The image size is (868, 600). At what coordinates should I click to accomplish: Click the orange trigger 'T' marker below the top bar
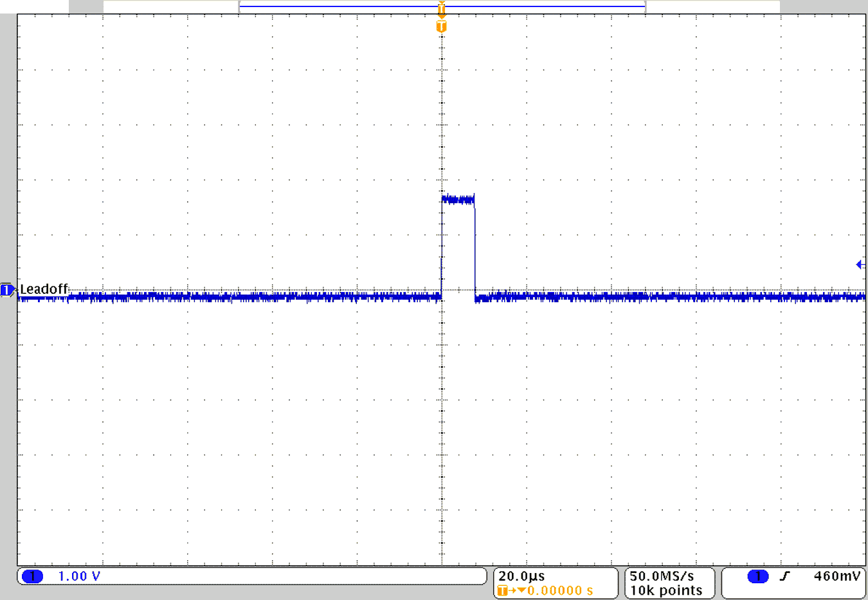pos(441,27)
